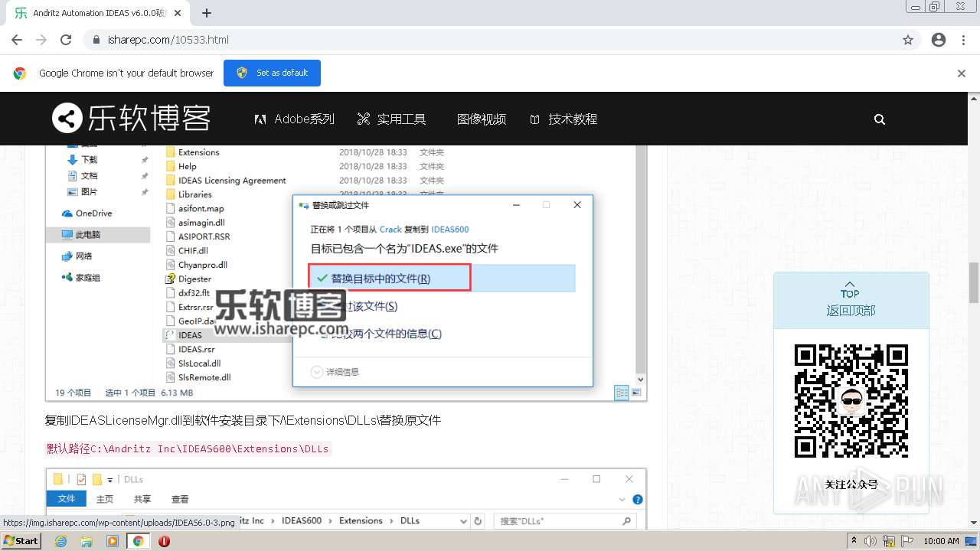Click the 返回顶部 TOP link

pos(851,302)
